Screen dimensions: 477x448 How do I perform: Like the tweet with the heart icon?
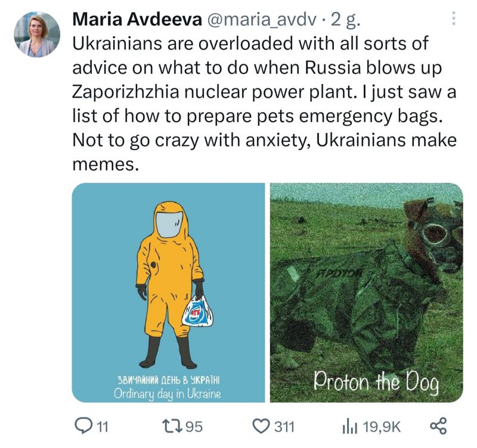[261, 426]
